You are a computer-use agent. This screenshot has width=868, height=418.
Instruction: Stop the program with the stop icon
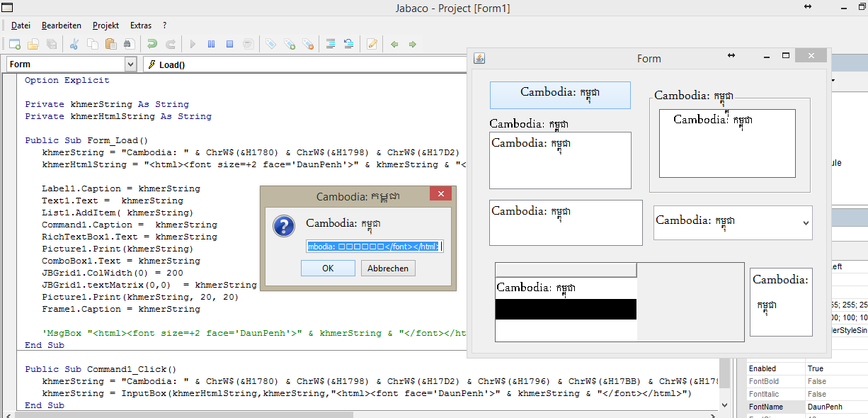[x=229, y=44]
